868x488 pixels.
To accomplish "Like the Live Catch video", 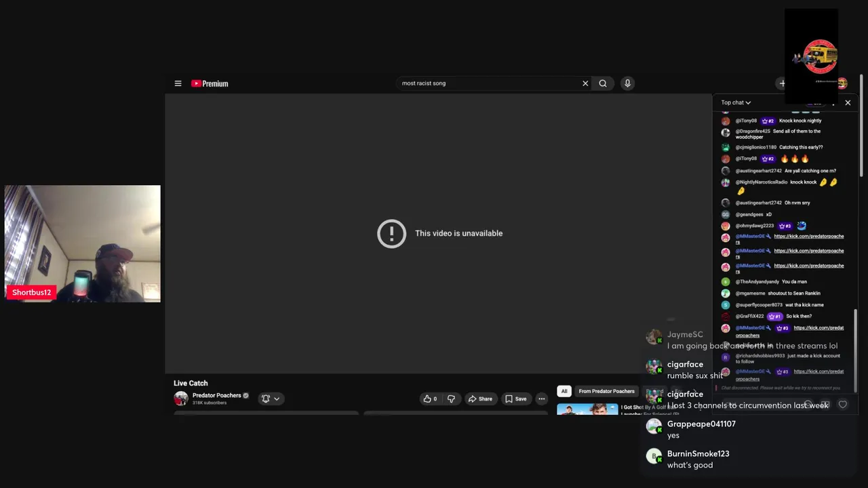I will tap(430, 399).
